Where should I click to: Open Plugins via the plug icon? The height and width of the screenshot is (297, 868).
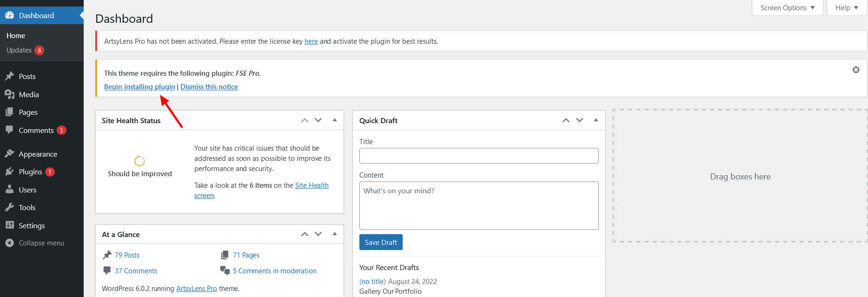coord(9,172)
